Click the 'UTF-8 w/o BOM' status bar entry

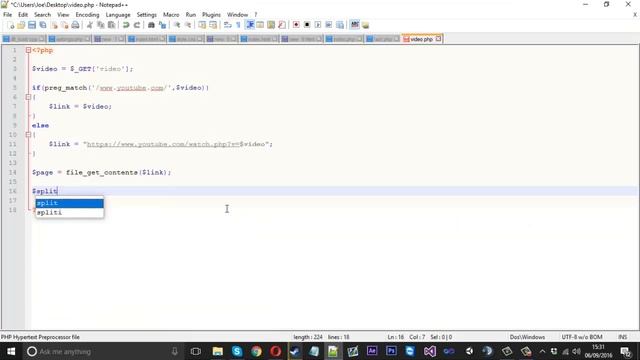click(582, 337)
